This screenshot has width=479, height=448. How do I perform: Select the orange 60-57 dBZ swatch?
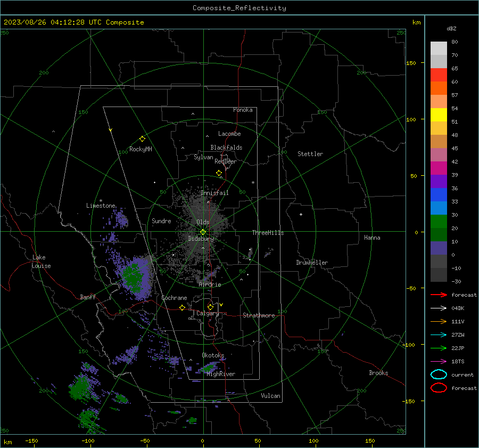[439, 88]
